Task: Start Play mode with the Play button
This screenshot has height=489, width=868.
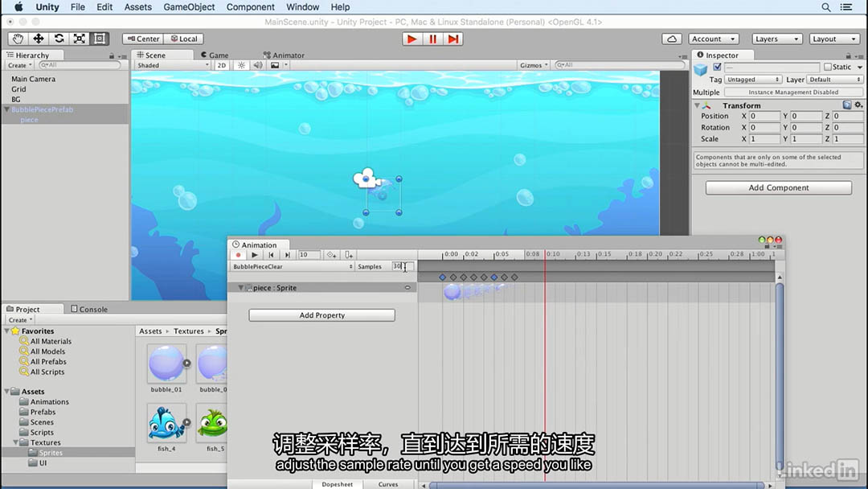Action: tap(411, 39)
